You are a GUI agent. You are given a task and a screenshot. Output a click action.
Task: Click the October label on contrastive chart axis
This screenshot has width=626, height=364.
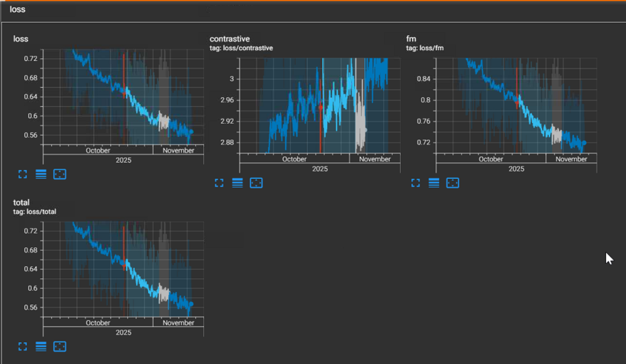coord(294,159)
